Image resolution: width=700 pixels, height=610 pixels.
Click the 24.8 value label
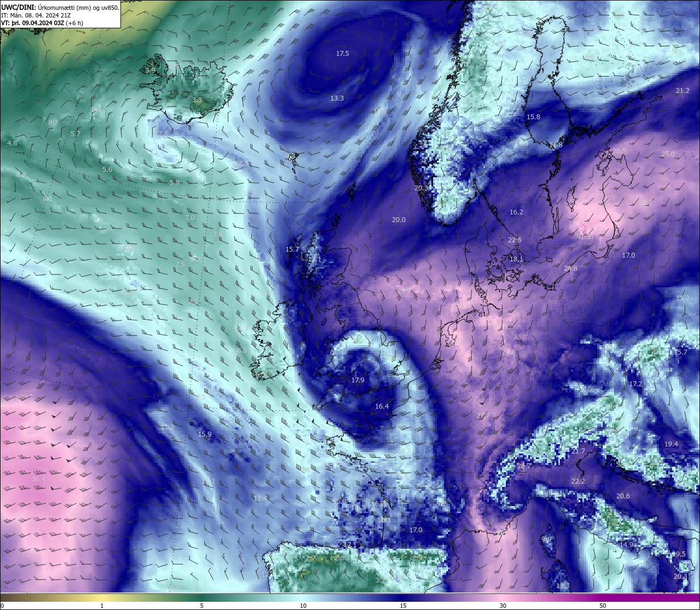point(570,269)
